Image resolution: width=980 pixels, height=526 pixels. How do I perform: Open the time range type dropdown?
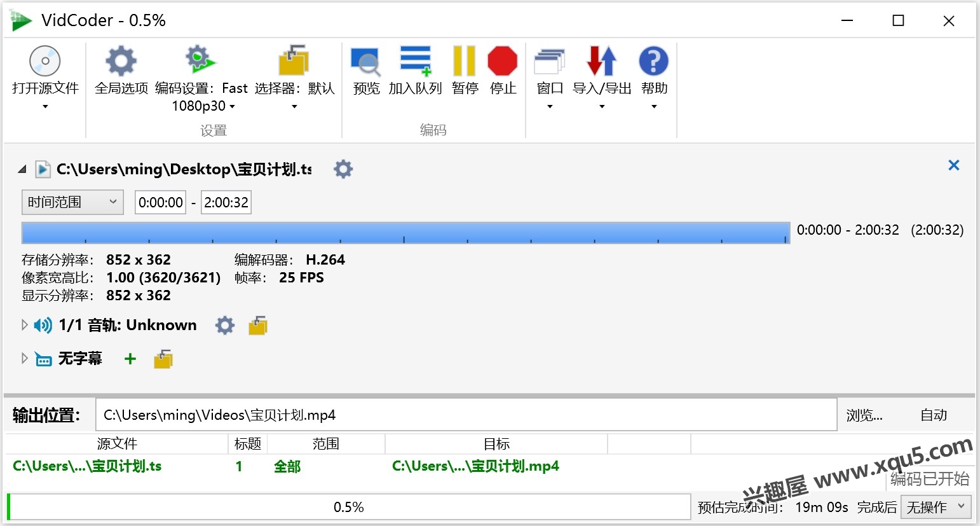pyautogui.click(x=72, y=202)
